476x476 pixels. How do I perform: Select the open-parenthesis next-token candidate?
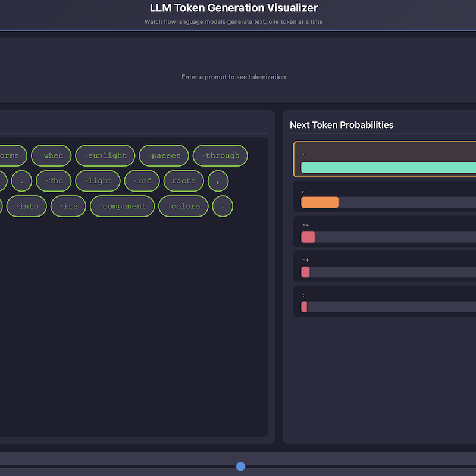387,266
